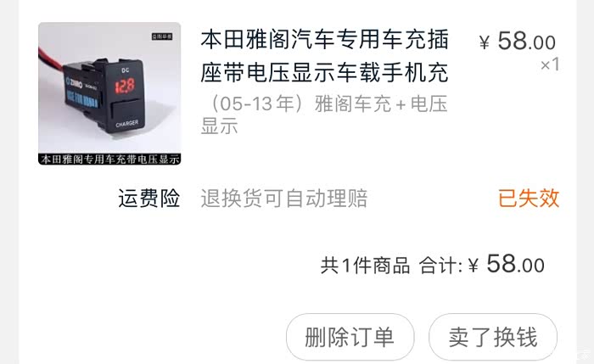
Task: Tap the 共1件商品 item count text
Action: click(x=365, y=265)
